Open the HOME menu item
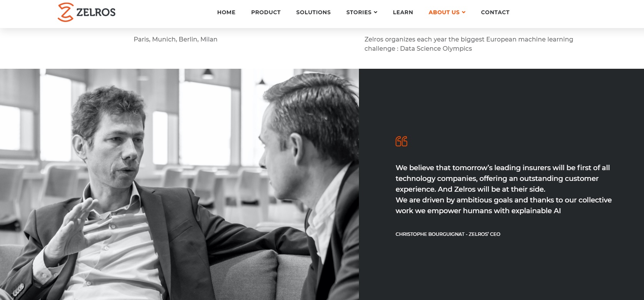 pyautogui.click(x=226, y=12)
